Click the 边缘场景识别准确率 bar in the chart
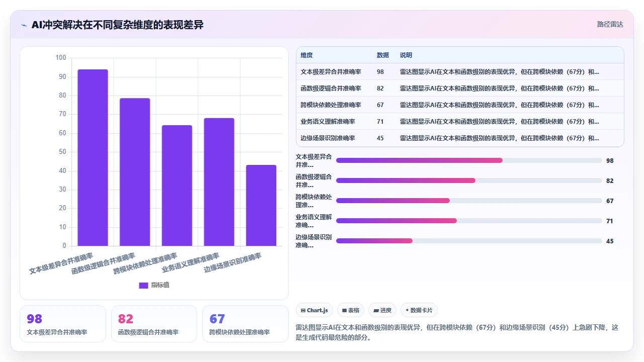 pyautogui.click(x=261, y=205)
